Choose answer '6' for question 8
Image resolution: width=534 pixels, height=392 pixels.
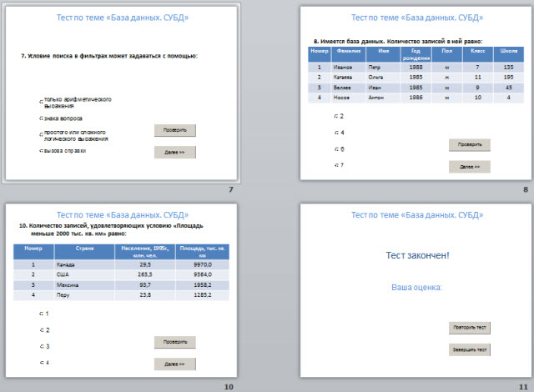tap(335, 149)
